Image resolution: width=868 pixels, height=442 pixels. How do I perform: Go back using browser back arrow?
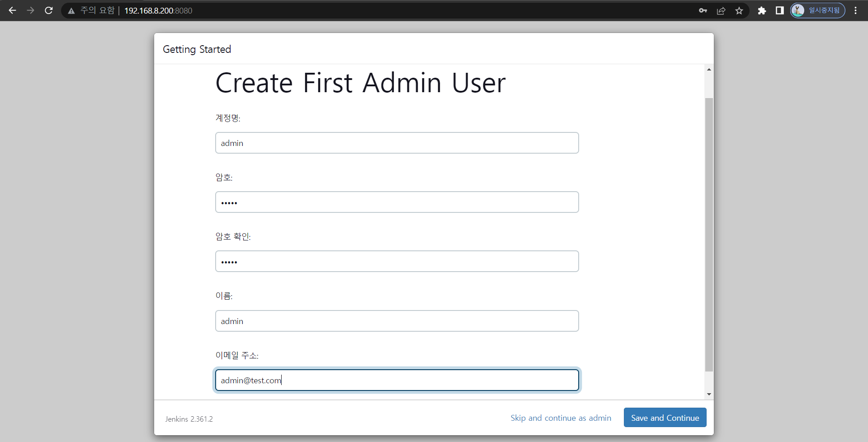click(12, 10)
